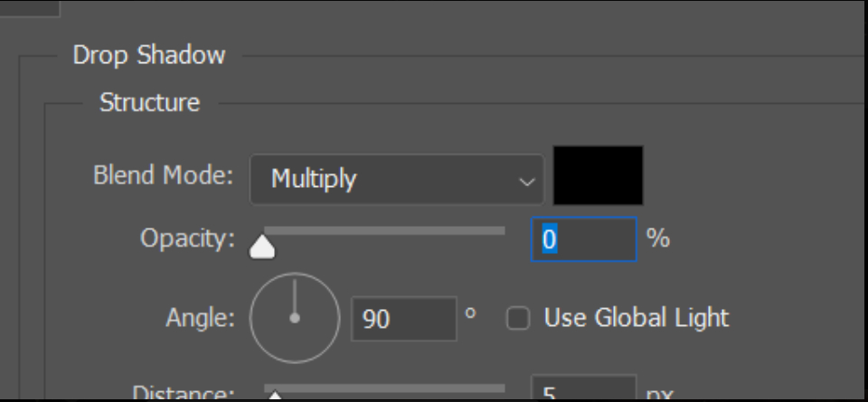This screenshot has width=868, height=402.
Task: Open the black shadow color swatch
Action: (x=598, y=175)
